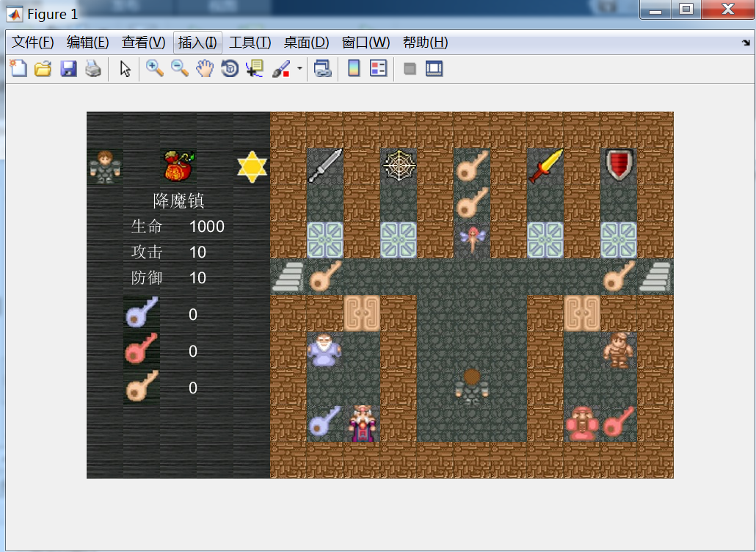Maximize the Figure 1 window
This screenshot has height=552, width=756.
pos(686,9)
